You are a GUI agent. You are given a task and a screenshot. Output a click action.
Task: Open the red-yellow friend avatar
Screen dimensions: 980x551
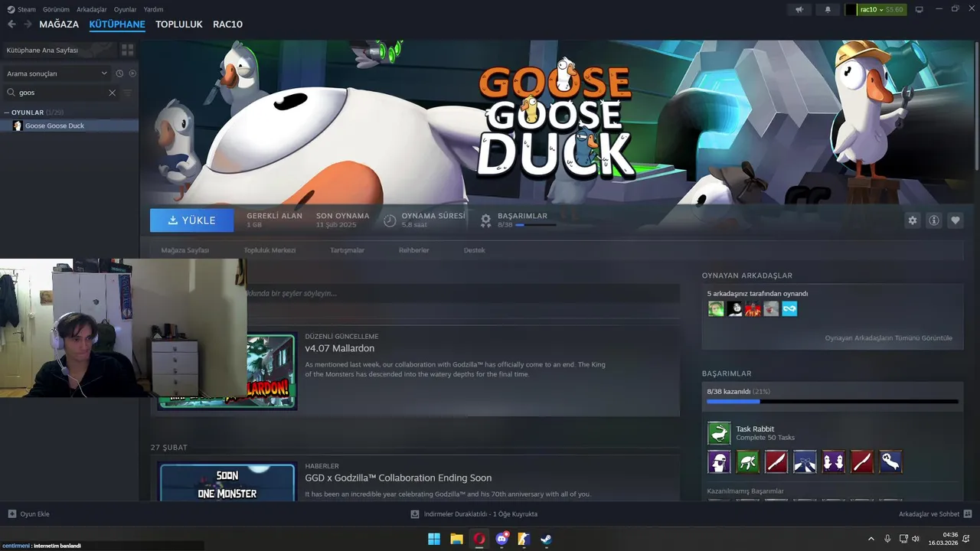753,308
